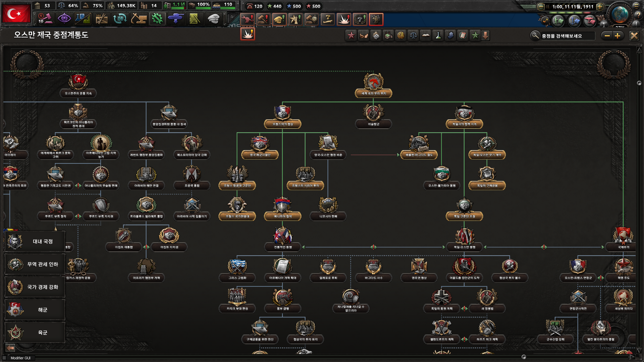Select the 오스만주의 운동 지속 focus
This screenshot has height=362, width=644.
(78, 86)
